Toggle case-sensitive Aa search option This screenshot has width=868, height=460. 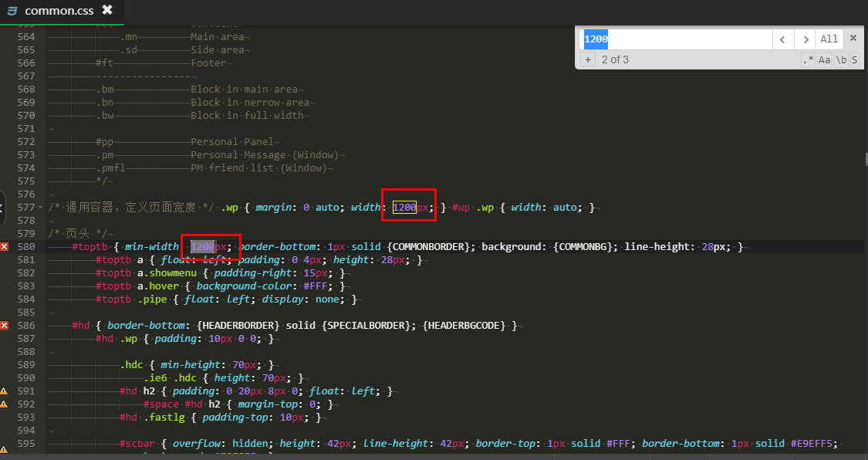point(824,59)
